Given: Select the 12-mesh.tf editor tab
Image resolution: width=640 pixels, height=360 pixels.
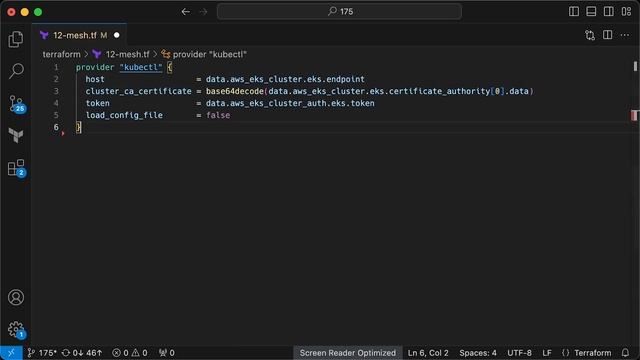Looking at the screenshot, I should pos(79,35).
